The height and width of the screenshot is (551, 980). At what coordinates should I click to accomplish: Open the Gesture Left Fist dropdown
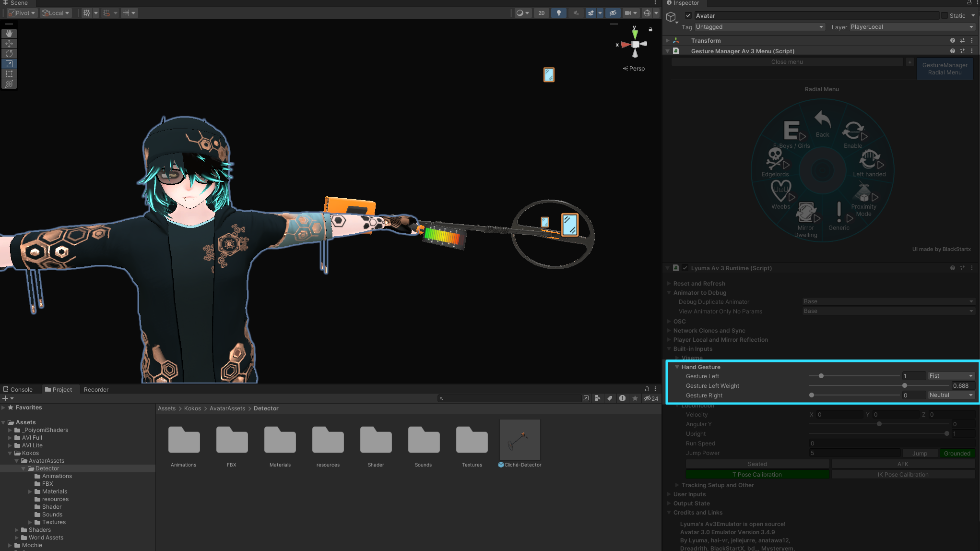click(951, 376)
